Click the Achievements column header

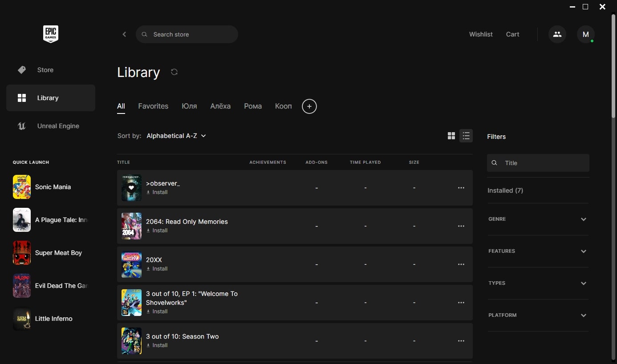pos(268,162)
